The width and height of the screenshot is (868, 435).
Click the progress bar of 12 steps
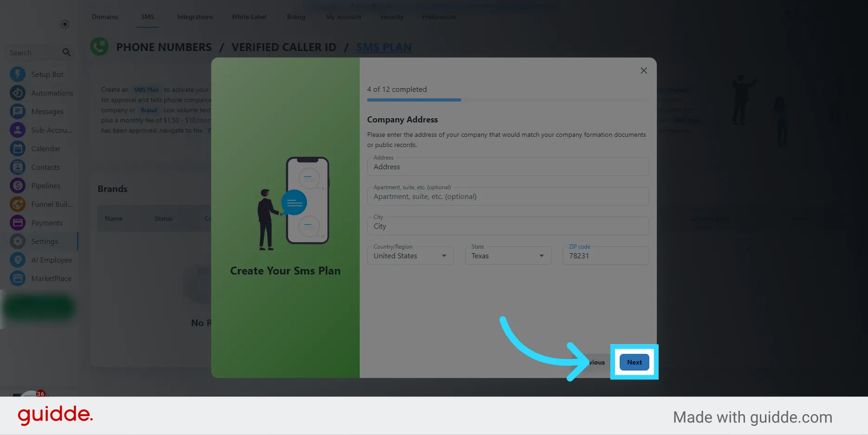[508, 100]
